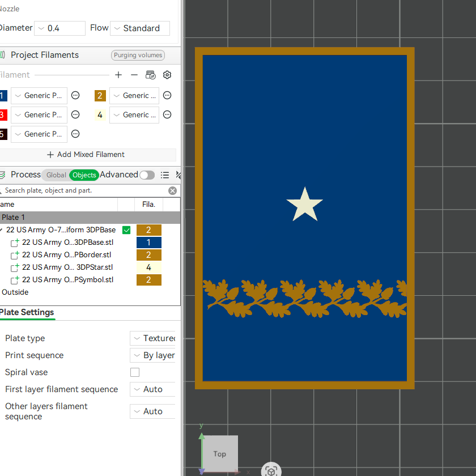Open filament 1 Generic preset dropdown

[39, 96]
